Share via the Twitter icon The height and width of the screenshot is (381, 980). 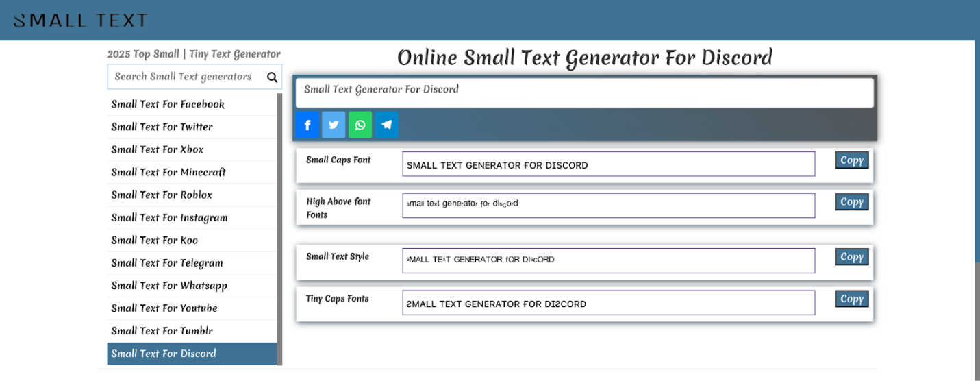[334, 125]
